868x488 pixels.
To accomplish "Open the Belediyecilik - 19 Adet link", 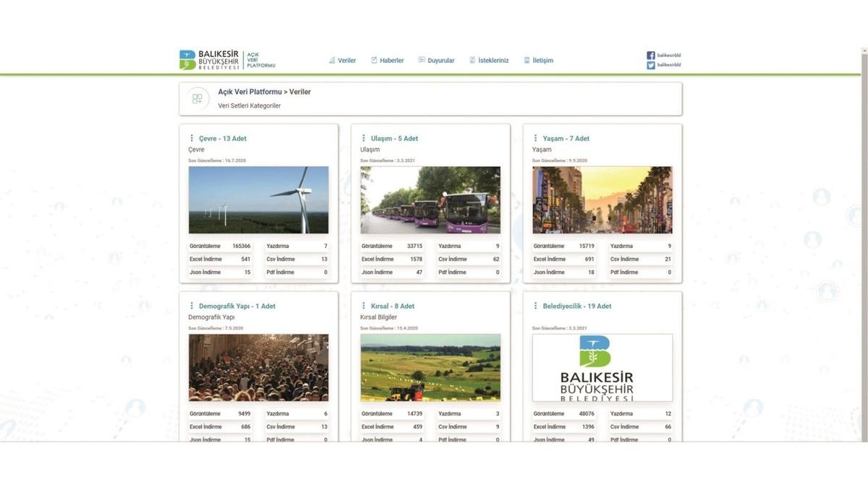I will coord(577,306).
